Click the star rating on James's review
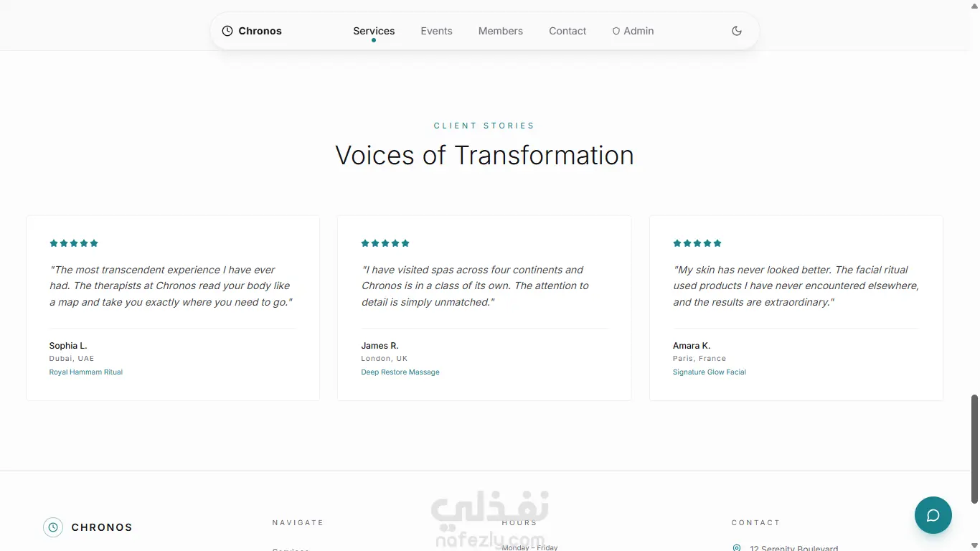980x551 pixels. 385,243
